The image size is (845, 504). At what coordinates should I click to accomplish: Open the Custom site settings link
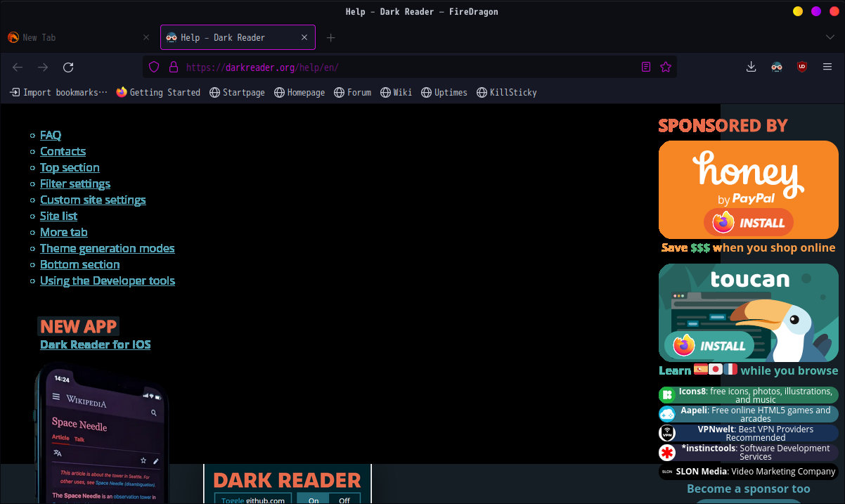coord(93,200)
